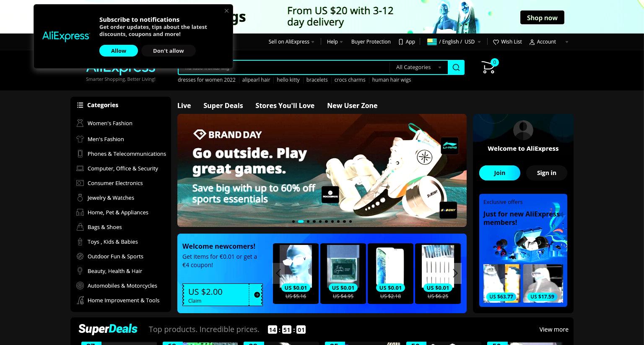This screenshot has width=644, height=345.
Task: Click the Account person icon
Action: click(x=532, y=42)
